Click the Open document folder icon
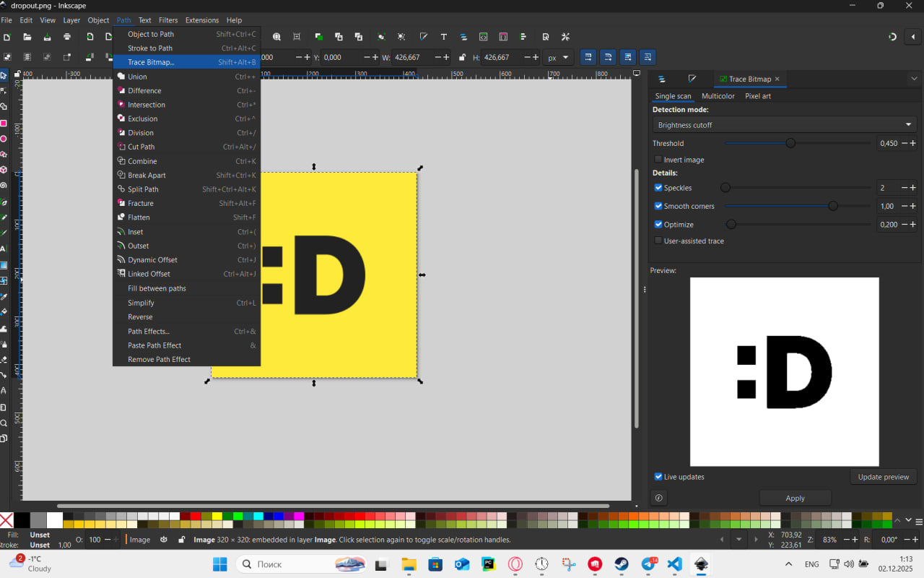924x578 pixels. click(x=27, y=37)
